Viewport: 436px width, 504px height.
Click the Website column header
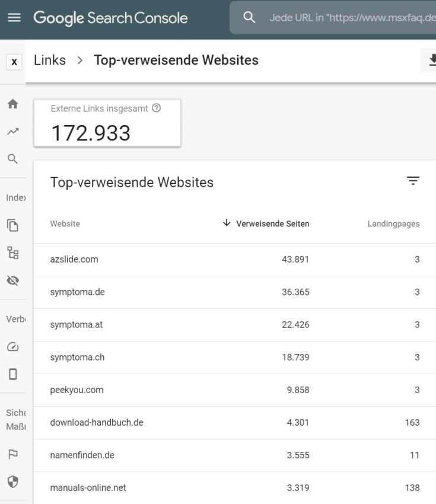pos(65,224)
